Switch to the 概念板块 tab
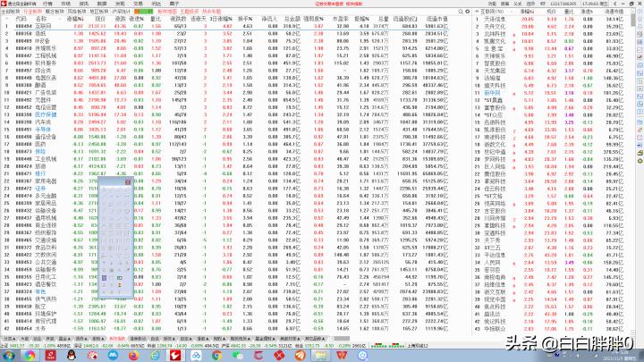Viewport: 644px width, 362px height. (55, 12)
